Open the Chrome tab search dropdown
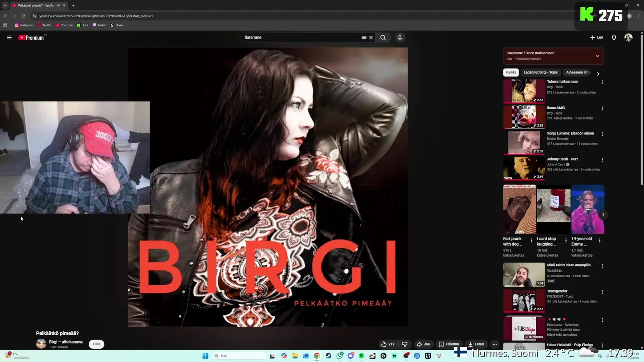644x362 pixels. (5, 5)
